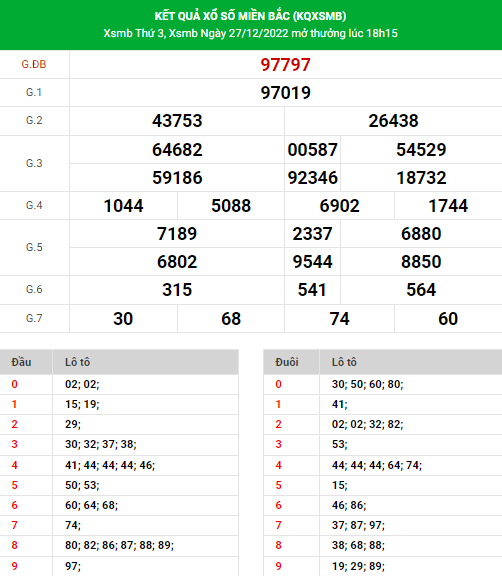Screen dimensions: 502x576
Task: Click G.4 number 5088
Action: 231,206
